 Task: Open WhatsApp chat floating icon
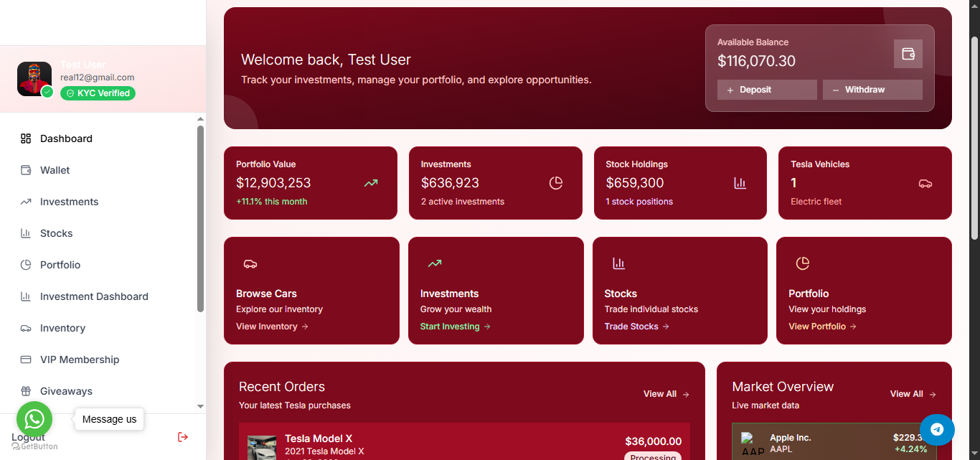click(34, 419)
